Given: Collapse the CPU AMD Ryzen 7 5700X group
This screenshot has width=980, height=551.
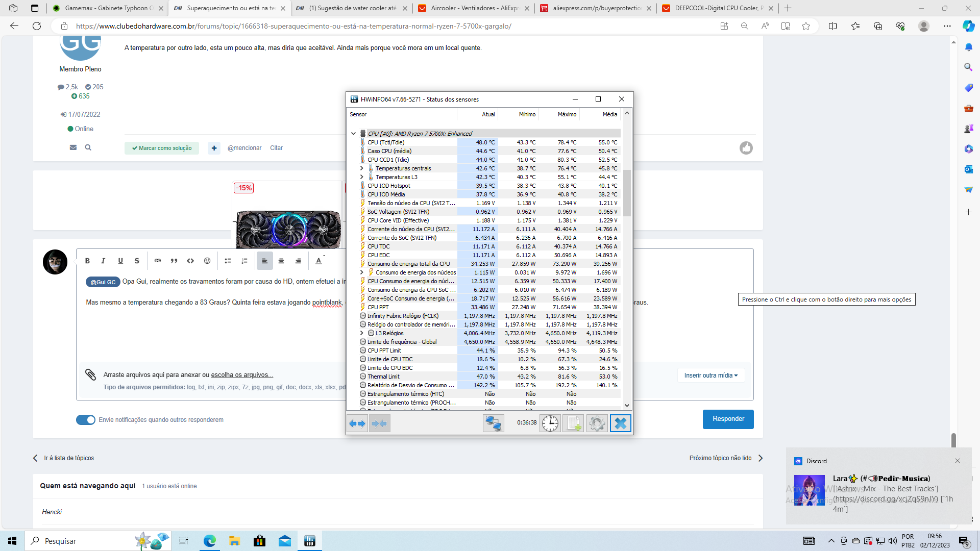Looking at the screenshot, I should [353, 134].
